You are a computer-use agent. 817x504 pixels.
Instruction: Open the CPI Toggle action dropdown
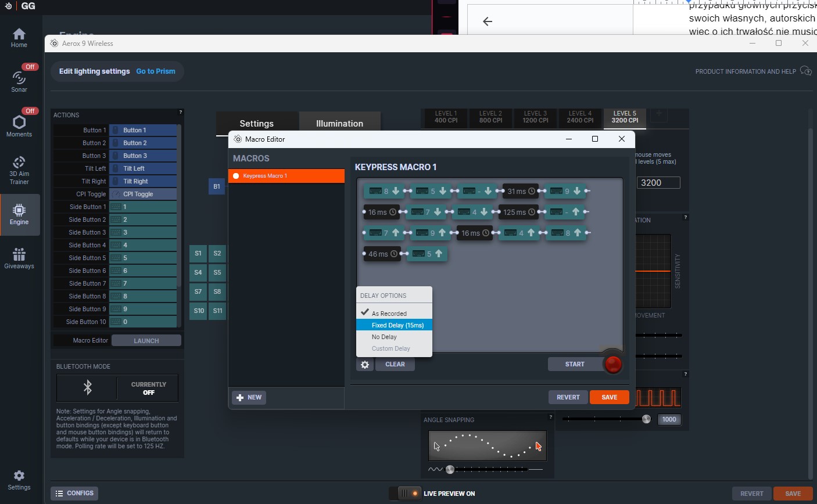(x=143, y=194)
